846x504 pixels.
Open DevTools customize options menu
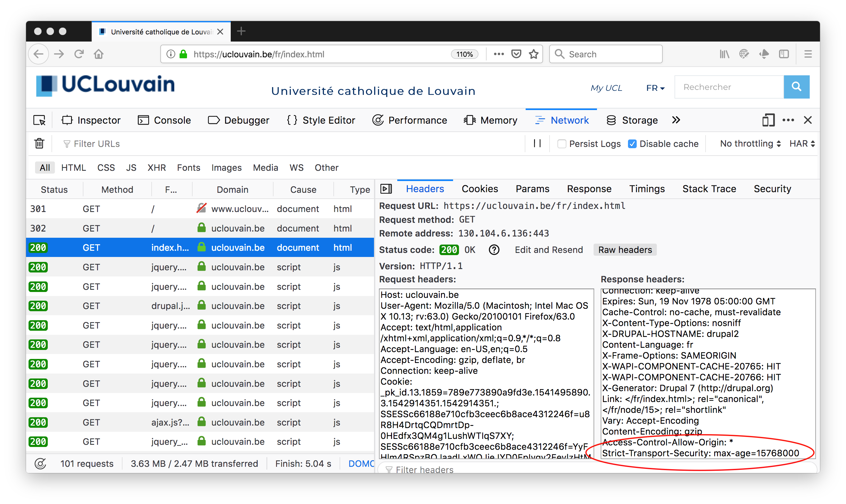pos(788,120)
